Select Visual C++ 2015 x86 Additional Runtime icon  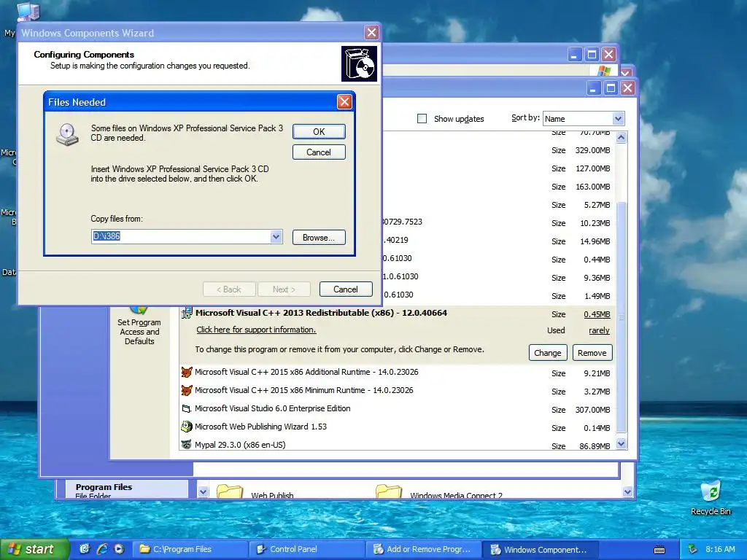pos(187,373)
